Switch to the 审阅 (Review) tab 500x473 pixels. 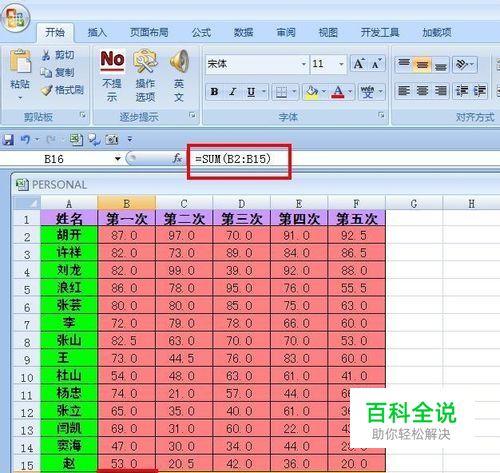pyautogui.click(x=286, y=32)
